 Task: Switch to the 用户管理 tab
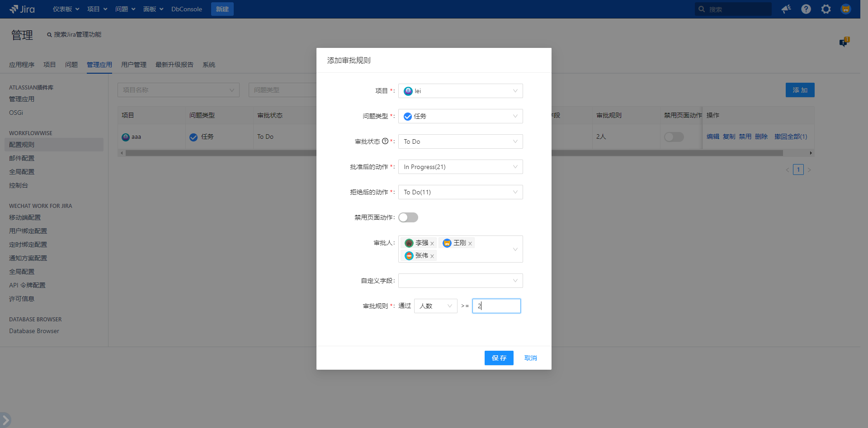click(134, 65)
